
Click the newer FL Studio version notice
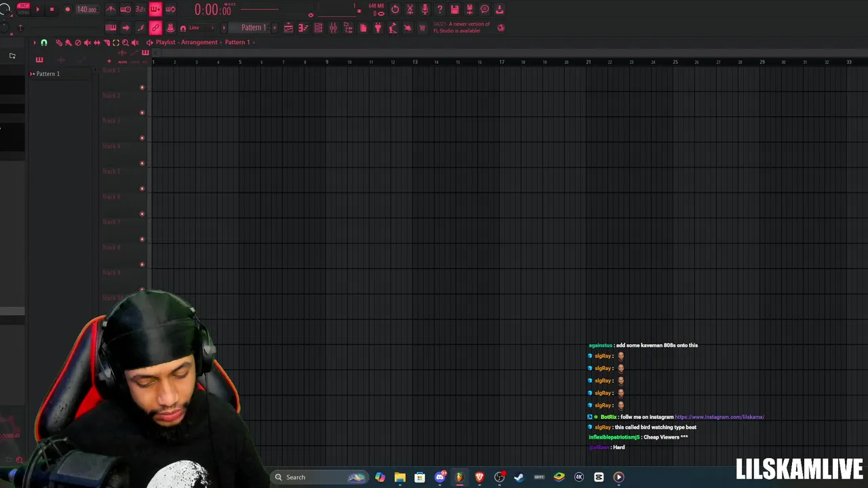(462, 28)
